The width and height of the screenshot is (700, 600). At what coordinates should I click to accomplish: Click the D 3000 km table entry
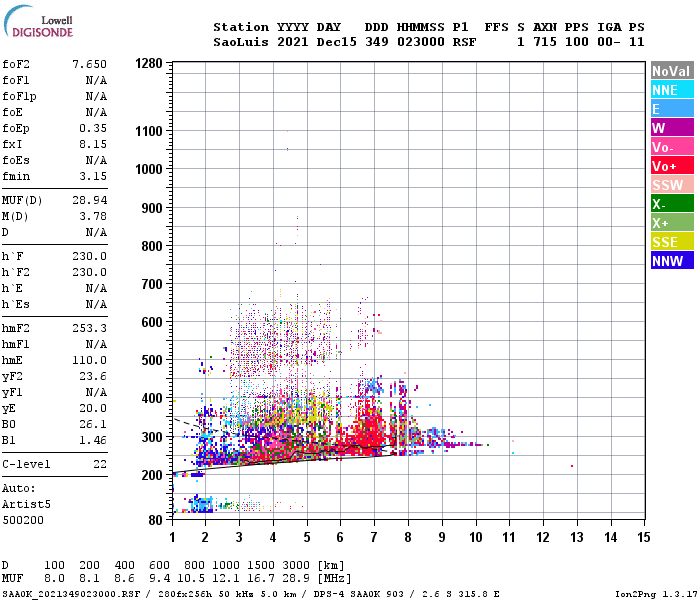[296, 566]
